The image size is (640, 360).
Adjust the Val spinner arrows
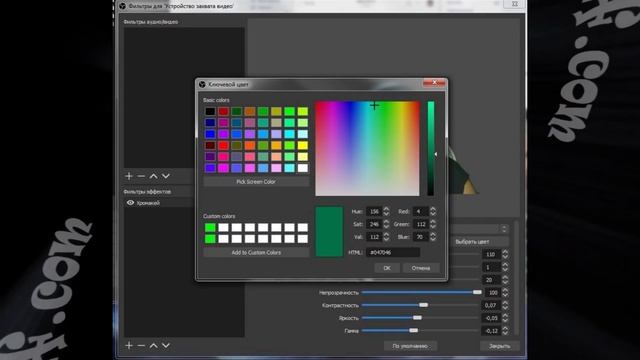[386, 237]
